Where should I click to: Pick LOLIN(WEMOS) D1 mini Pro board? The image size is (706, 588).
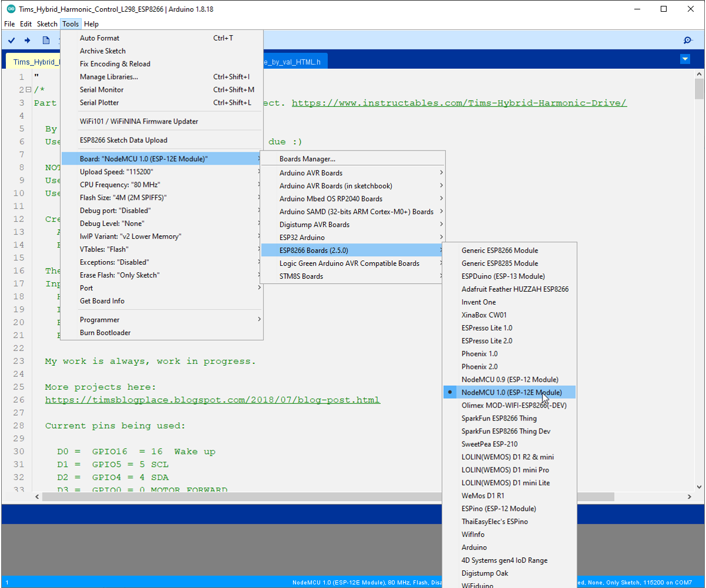[x=505, y=470]
